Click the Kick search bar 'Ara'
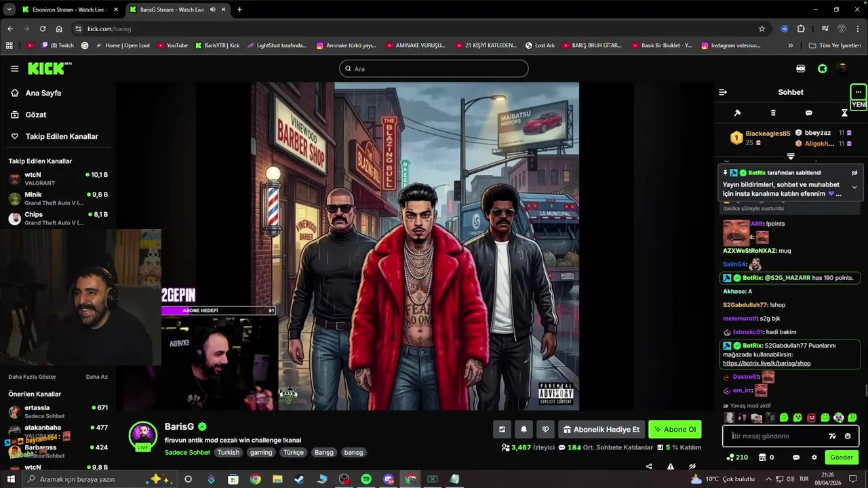The width and height of the screenshot is (868, 488). coord(434,68)
